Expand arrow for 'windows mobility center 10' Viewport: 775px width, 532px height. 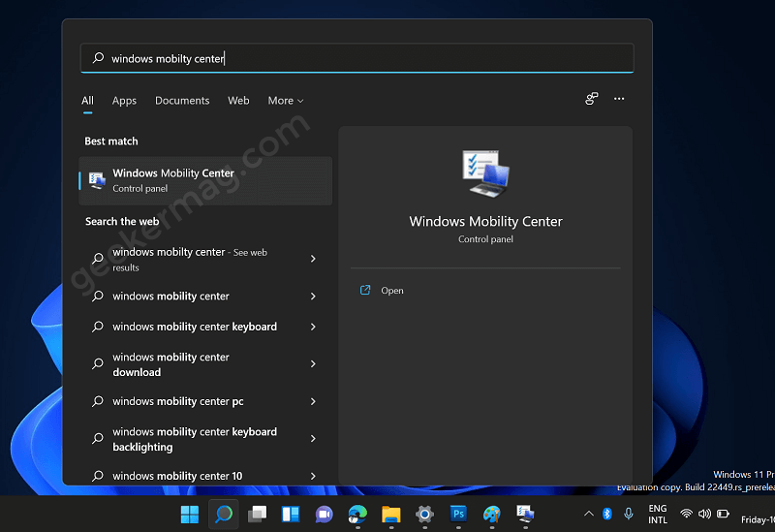point(313,476)
